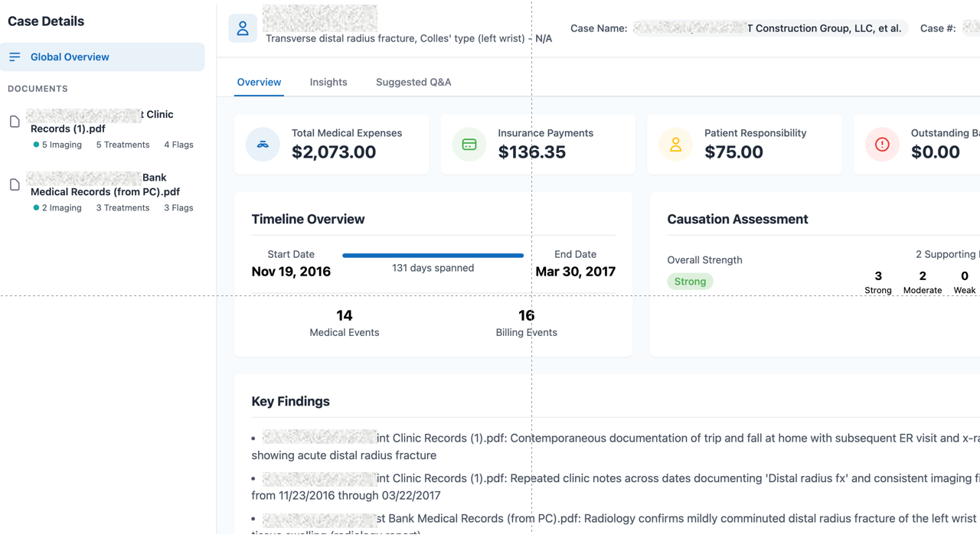The width and height of the screenshot is (980, 551).
Task: Click the Case Details sidebar title
Action: pos(46,21)
